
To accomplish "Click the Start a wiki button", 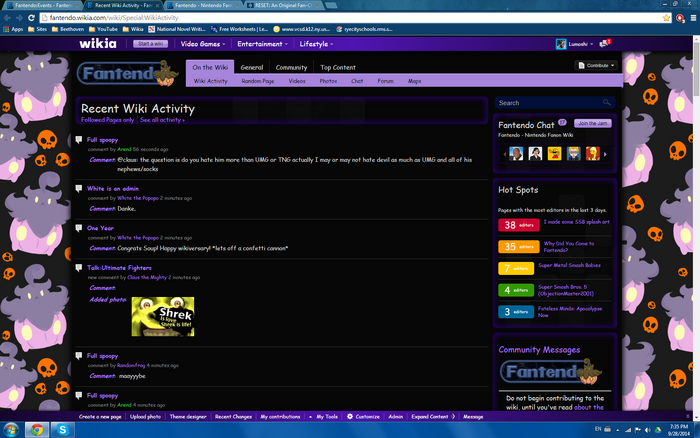I will [x=150, y=44].
